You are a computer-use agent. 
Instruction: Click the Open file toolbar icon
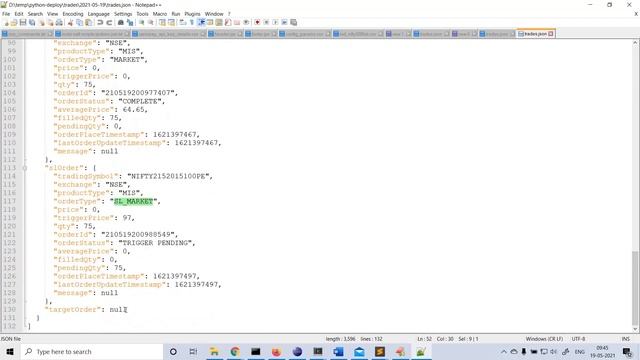[14, 22]
